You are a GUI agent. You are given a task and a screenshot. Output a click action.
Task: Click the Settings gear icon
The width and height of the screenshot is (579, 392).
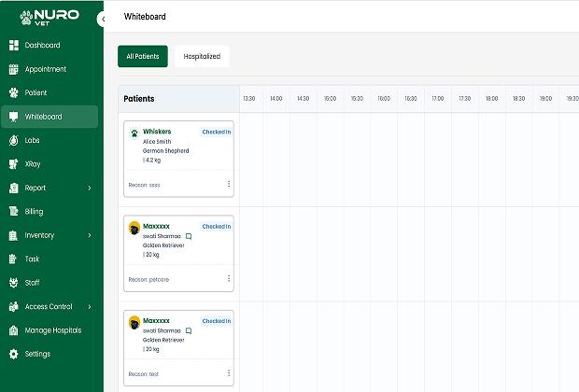pyautogui.click(x=13, y=355)
